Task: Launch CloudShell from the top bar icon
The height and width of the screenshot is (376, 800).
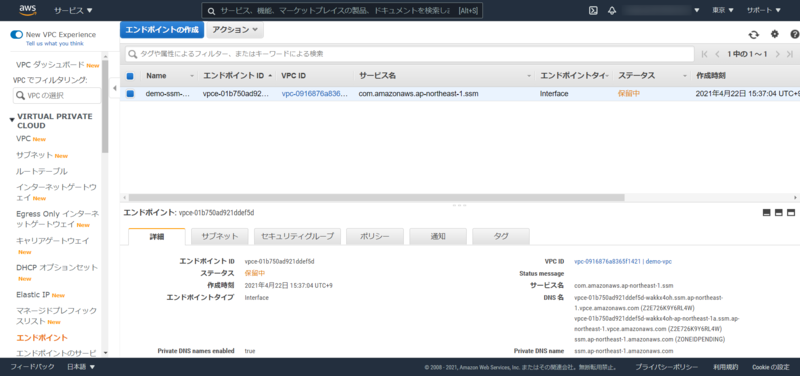Action: coord(593,10)
